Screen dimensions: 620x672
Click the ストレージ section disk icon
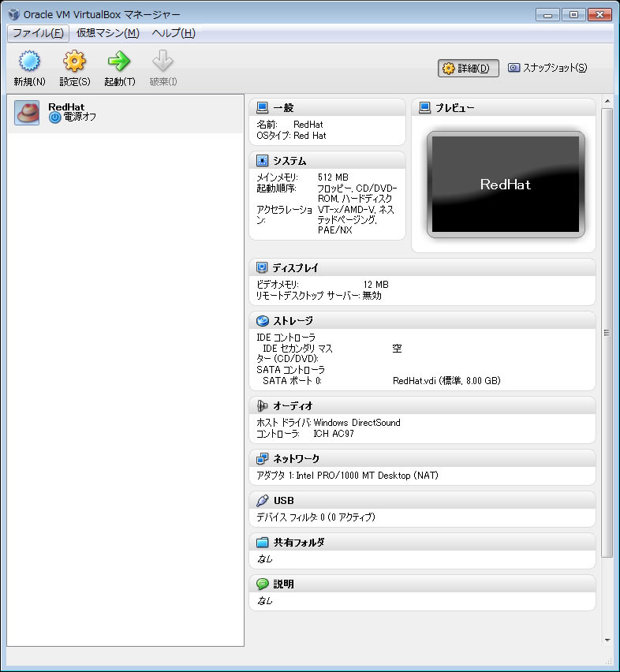(263, 321)
